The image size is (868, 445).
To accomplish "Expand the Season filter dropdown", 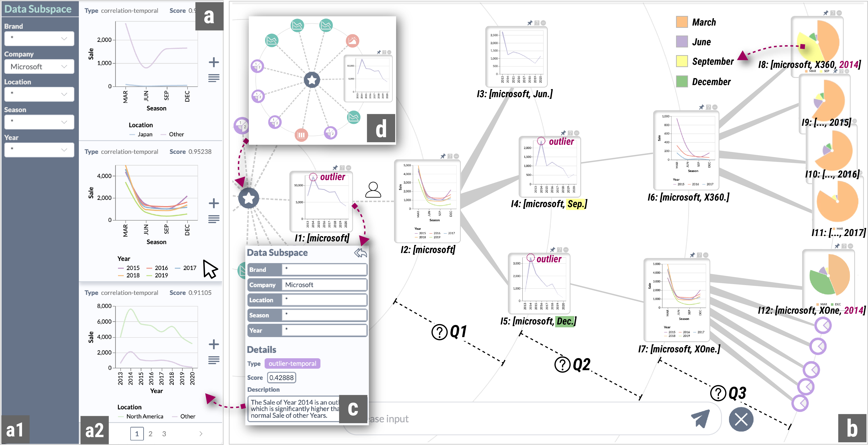I will (39, 122).
